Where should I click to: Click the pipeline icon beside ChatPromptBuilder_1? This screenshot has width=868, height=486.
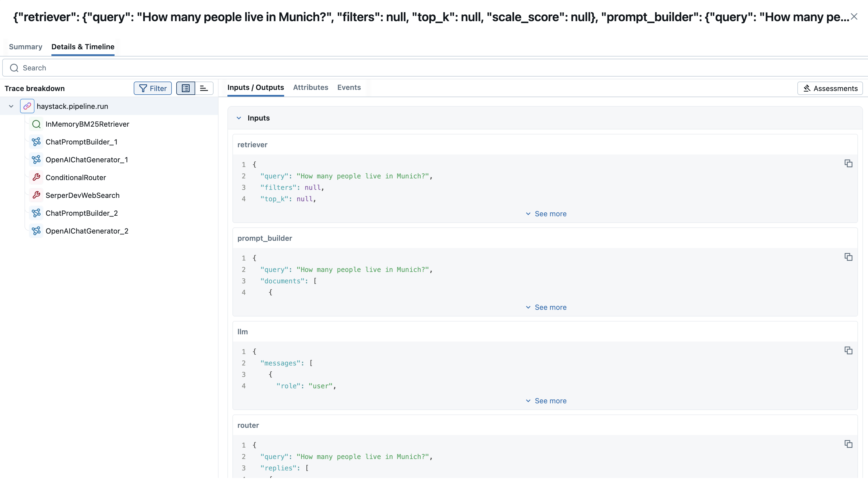37,142
